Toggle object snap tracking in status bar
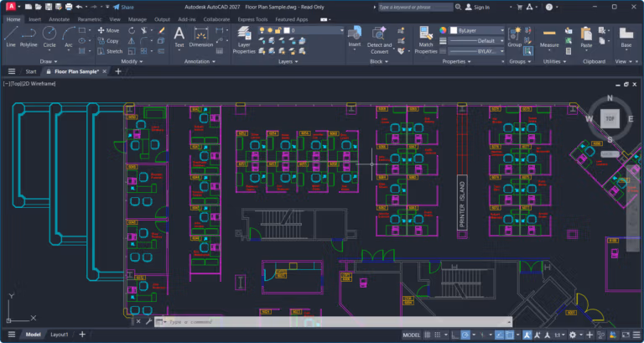The height and width of the screenshot is (343, 644). click(499, 335)
